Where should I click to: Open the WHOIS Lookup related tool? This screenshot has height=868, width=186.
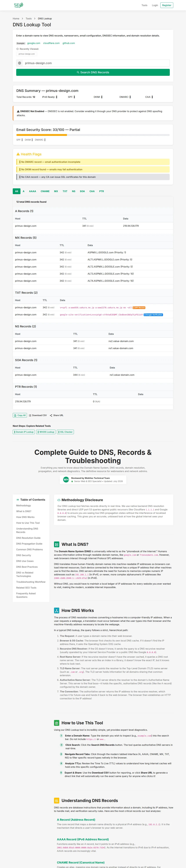point(46,432)
